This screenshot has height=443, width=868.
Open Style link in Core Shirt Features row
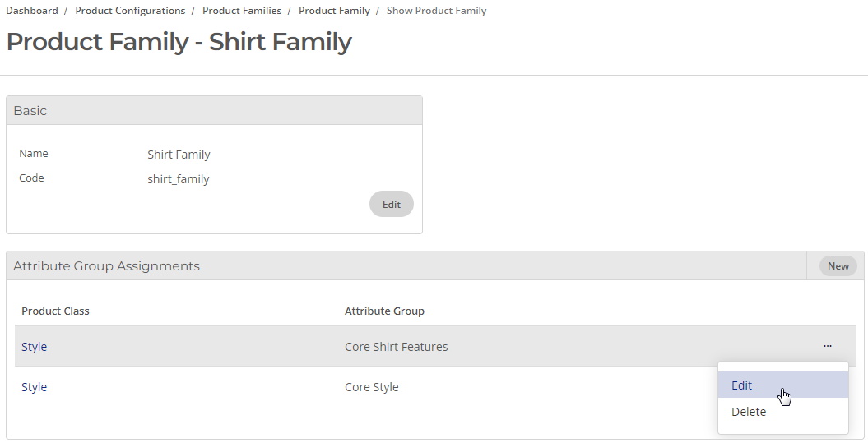(35, 347)
